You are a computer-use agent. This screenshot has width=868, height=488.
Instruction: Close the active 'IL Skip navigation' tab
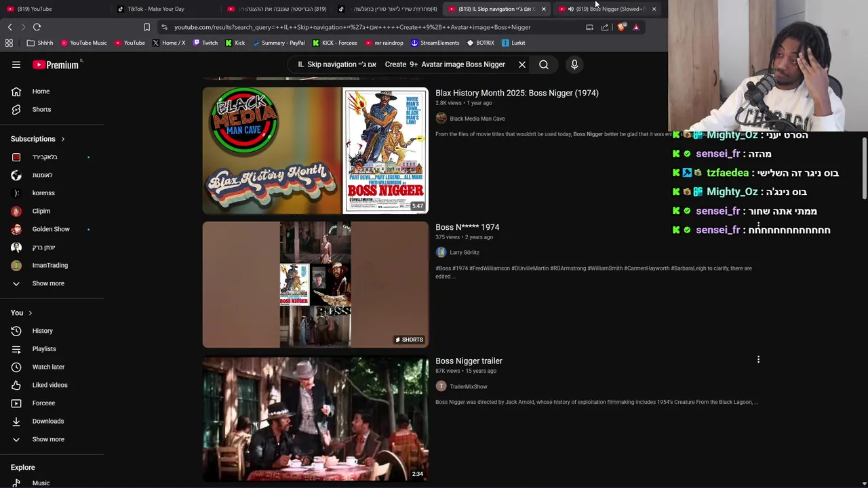(543, 9)
